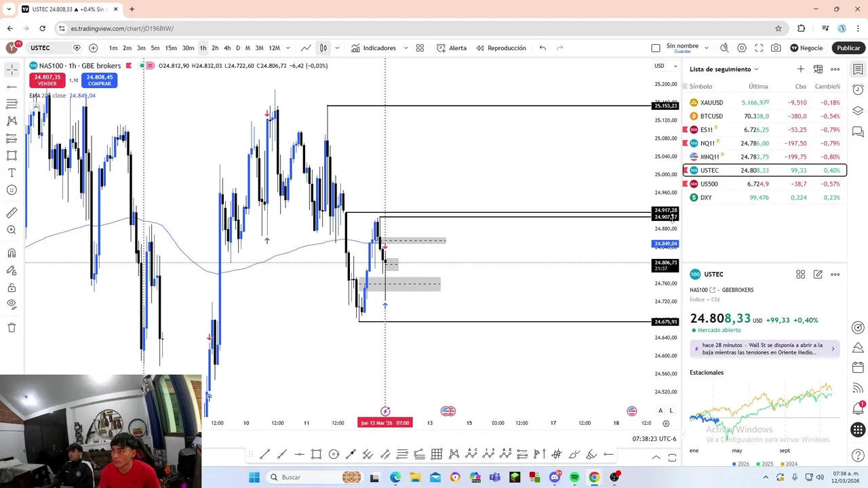868x488 pixels.
Task: Open the Sin nombre layout dropdown arrow
Action: tap(707, 48)
